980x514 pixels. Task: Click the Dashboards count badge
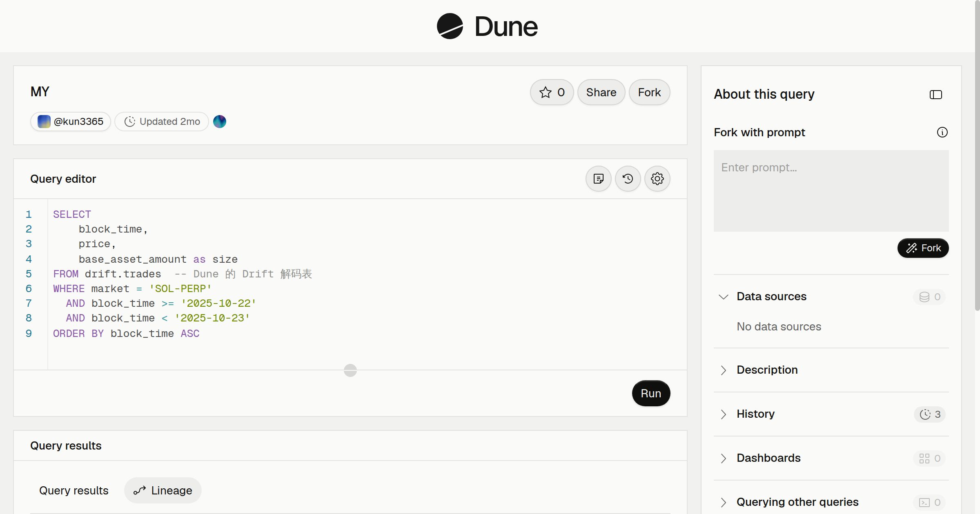coord(929,458)
